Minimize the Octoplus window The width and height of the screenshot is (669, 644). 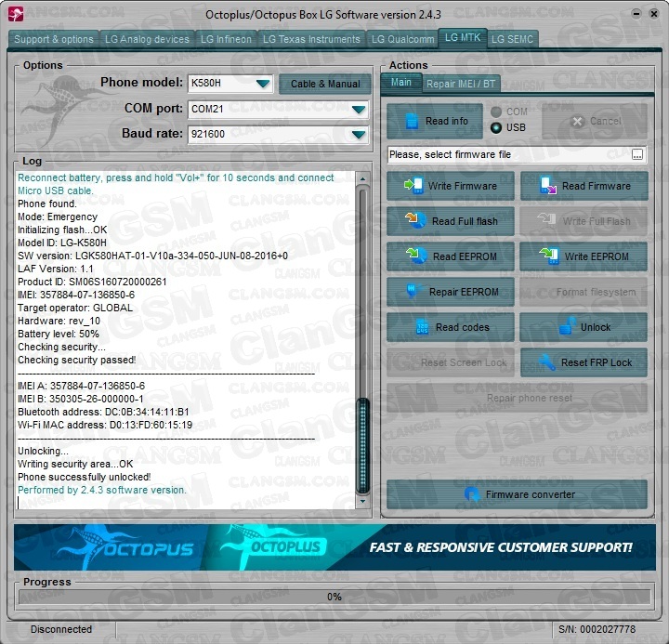(636, 14)
